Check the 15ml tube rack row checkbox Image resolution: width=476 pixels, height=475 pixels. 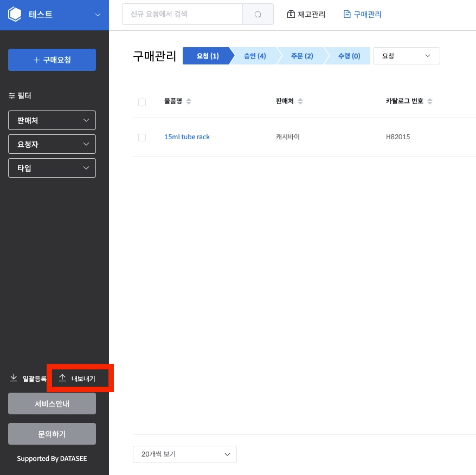(141, 138)
